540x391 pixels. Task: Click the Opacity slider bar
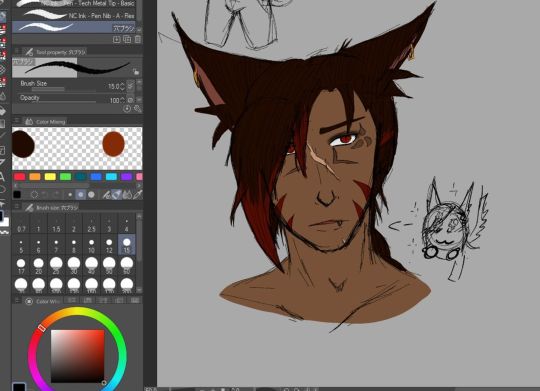point(64,102)
